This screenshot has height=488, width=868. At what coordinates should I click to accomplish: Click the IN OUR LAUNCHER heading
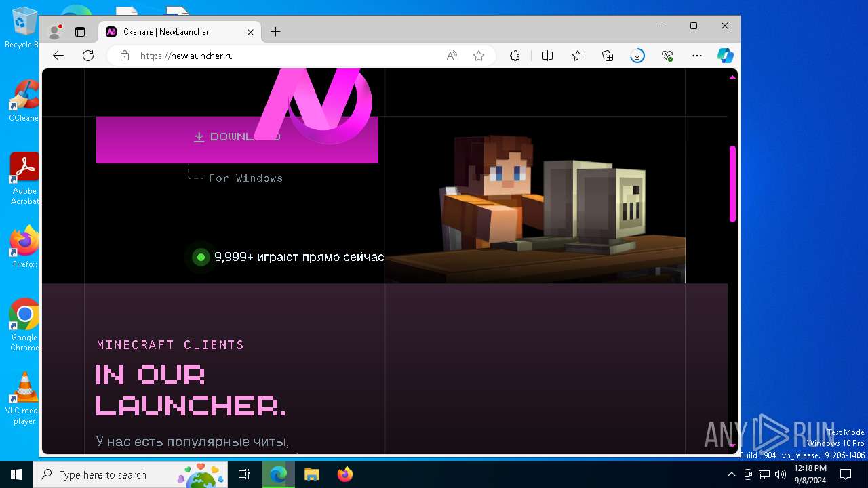(x=191, y=390)
